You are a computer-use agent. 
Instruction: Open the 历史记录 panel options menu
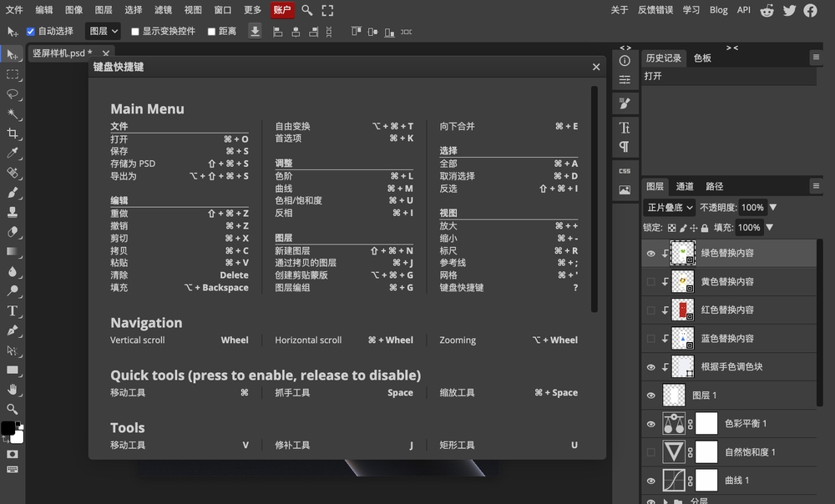coord(816,57)
